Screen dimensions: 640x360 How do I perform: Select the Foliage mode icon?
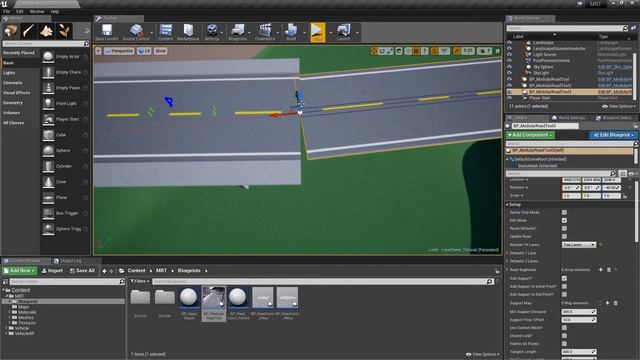64,31
